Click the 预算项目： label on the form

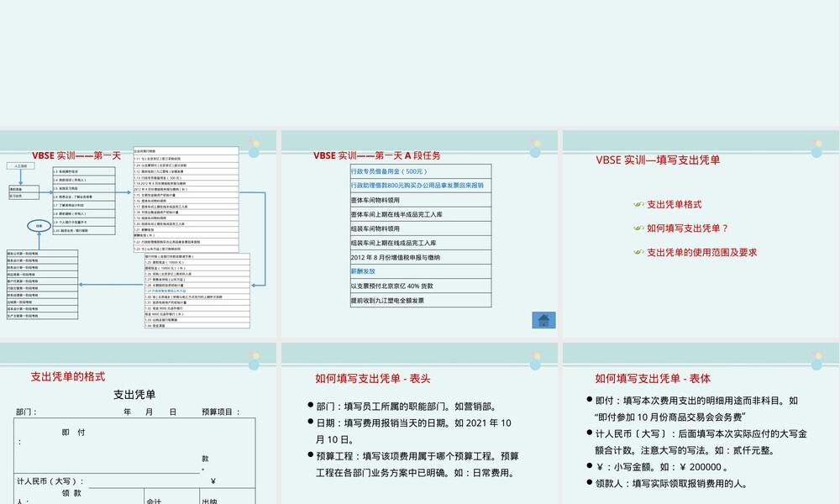pyautogui.click(x=221, y=412)
